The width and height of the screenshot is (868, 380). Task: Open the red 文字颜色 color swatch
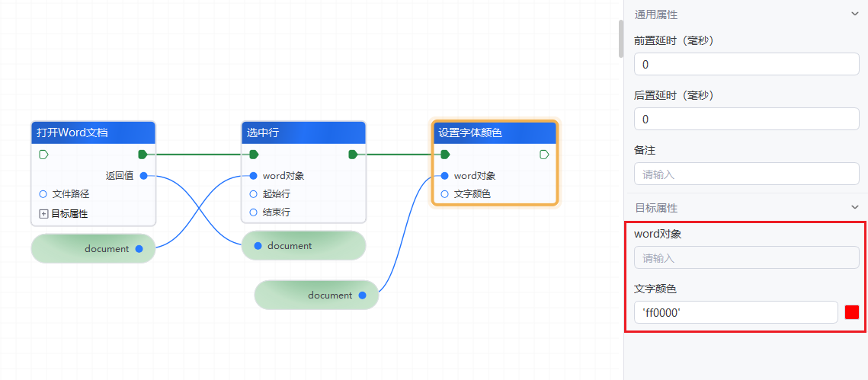[x=852, y=312]
